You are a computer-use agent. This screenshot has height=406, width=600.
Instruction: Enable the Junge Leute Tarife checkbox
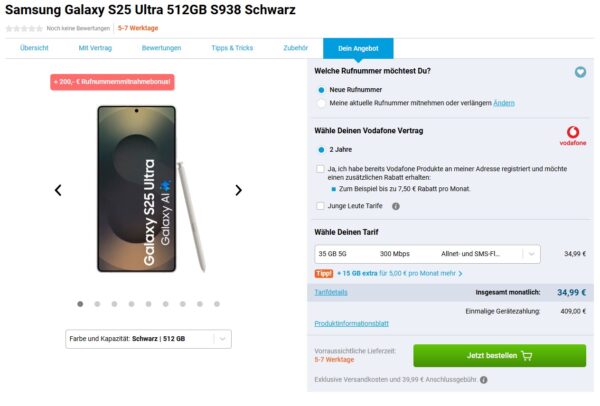click(x=320, y=206)
